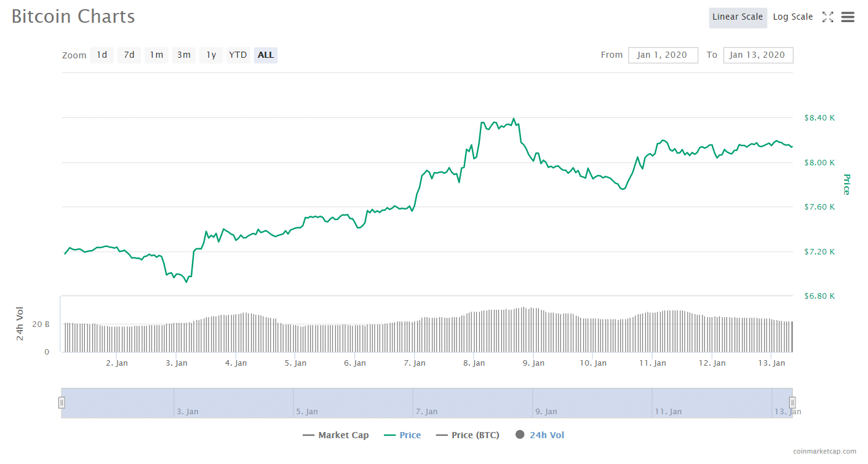Switch to Linear Scale

[737, 17]
